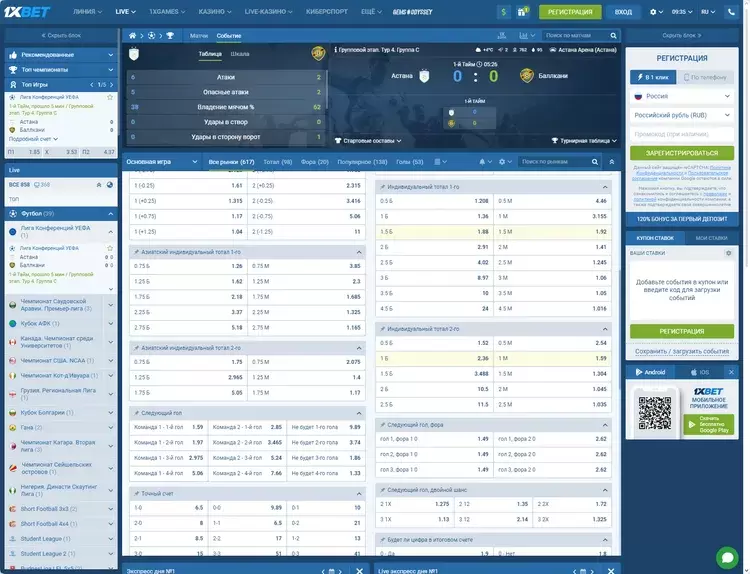Open the live chat bubble
The image size is (750, 574).
coord(728,557)
